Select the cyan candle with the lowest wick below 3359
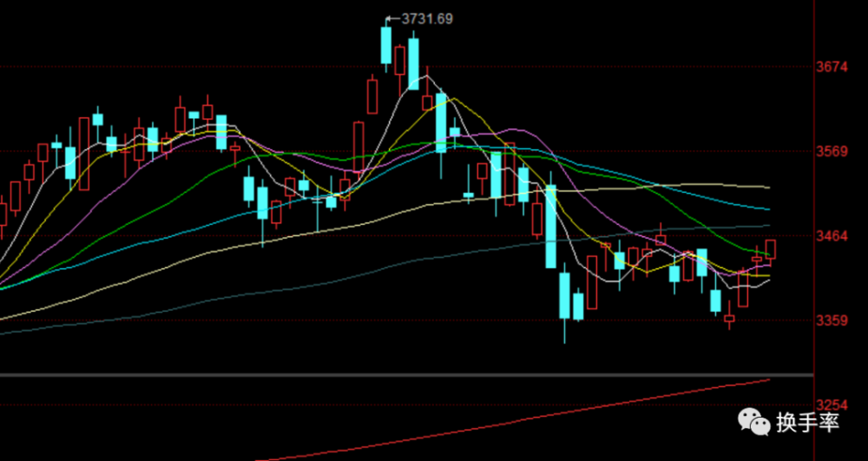Screen dimensions: 868x461 click(x=565, y=297)
